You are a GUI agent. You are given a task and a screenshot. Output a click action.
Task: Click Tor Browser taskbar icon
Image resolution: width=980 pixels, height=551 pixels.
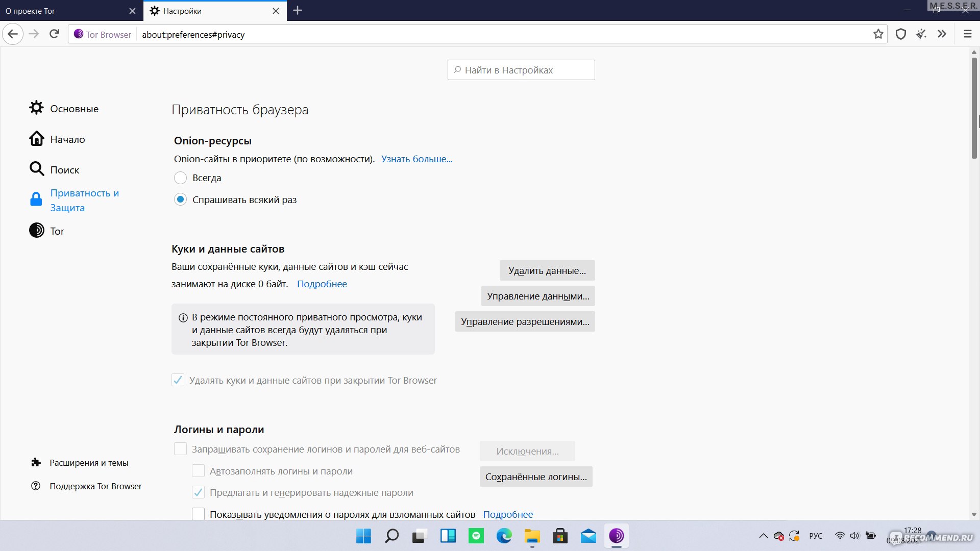(617, 536)
